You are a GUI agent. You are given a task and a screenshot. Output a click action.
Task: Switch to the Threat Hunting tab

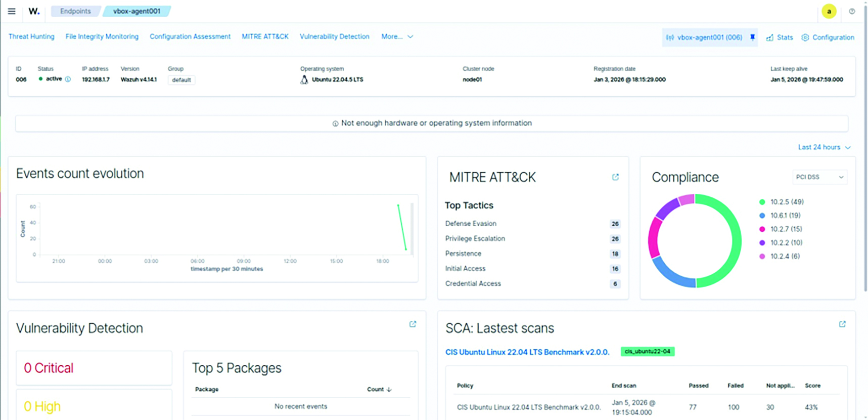coord(31,36)
